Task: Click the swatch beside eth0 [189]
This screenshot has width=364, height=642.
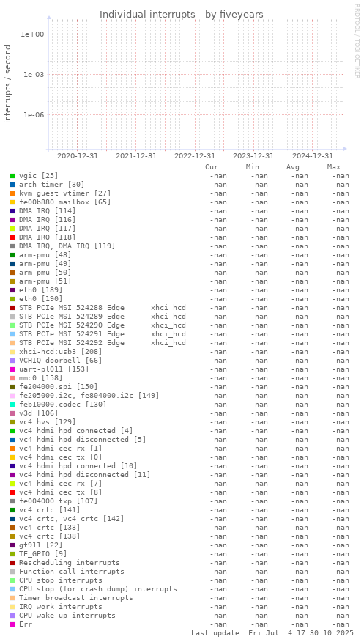Action: point(12,290)
